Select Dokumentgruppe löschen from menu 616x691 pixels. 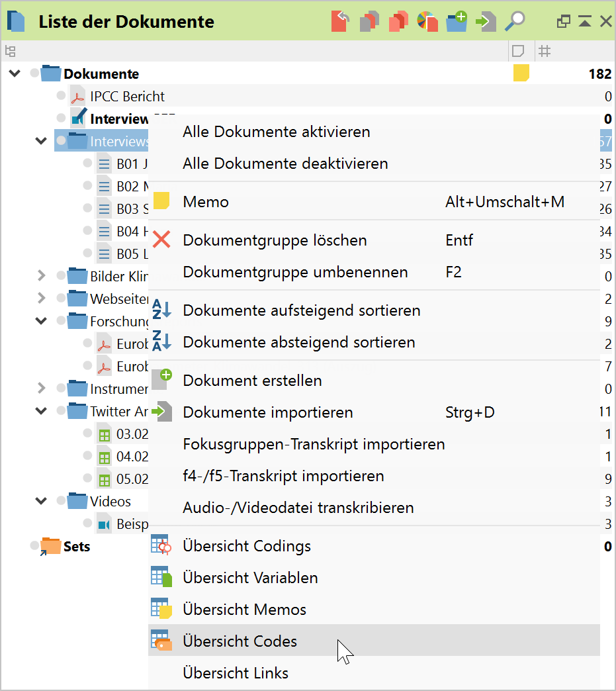(374, 240)
